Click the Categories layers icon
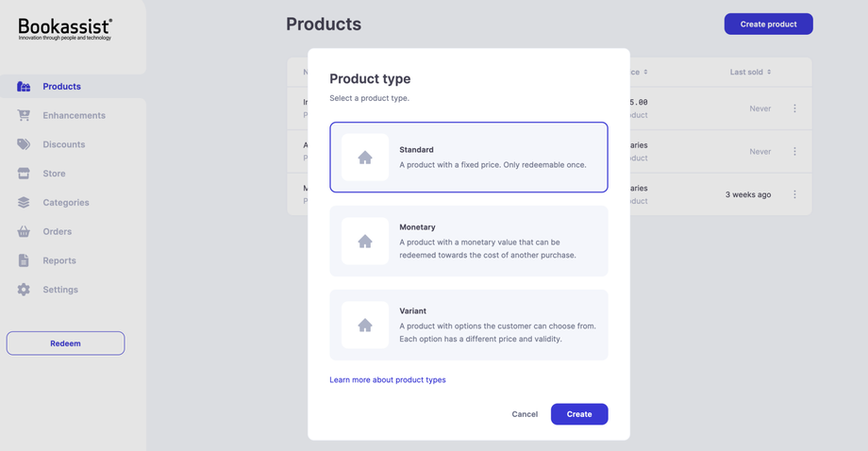 click(24, 203)
